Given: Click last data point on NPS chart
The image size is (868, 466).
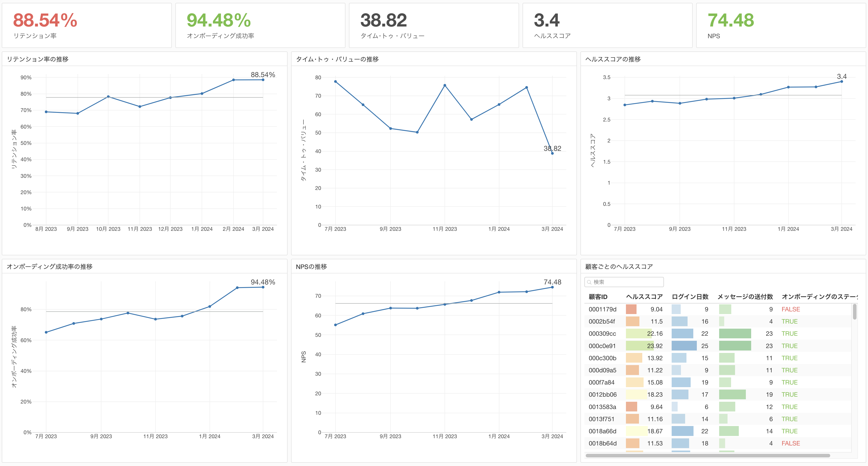Looking at the screenshot, I should point(552,287).
